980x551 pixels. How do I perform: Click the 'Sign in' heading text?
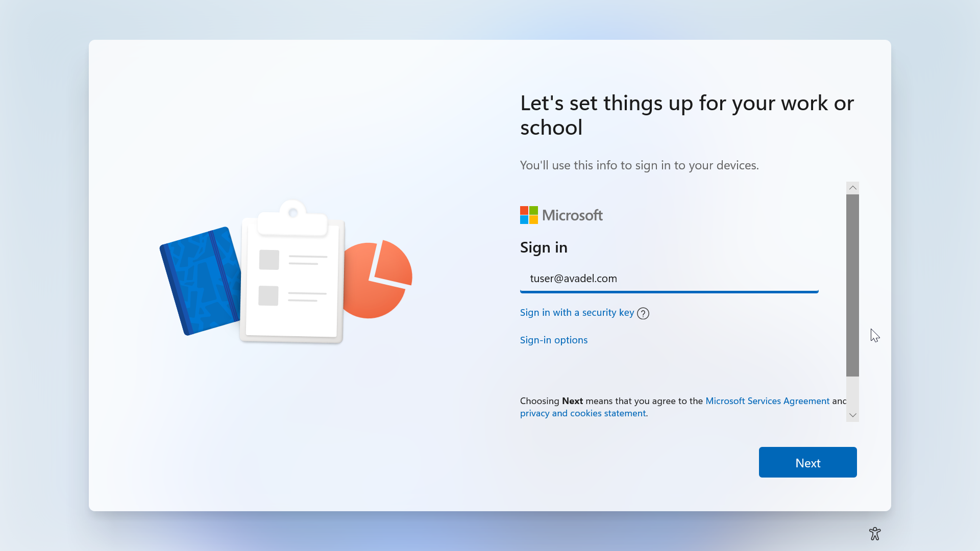[544, 247]
